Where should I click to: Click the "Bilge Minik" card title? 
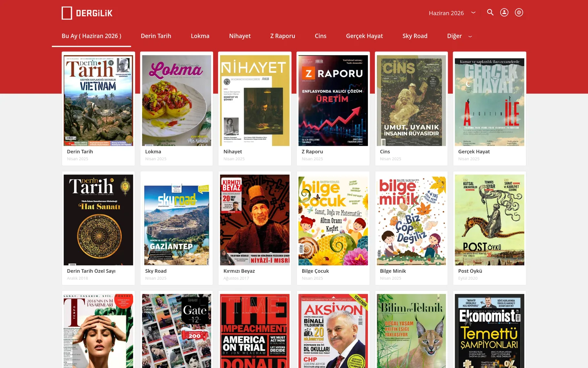pyautogui.click(x=393, y=271)
